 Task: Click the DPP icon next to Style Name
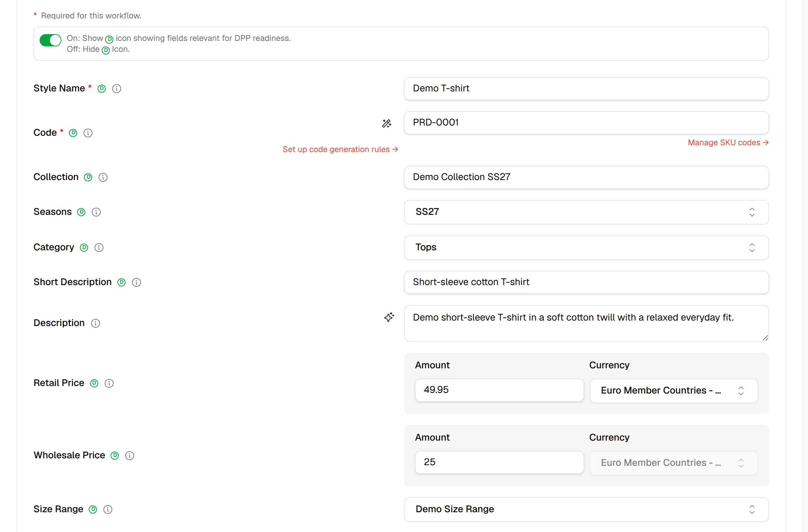[102, 89]
